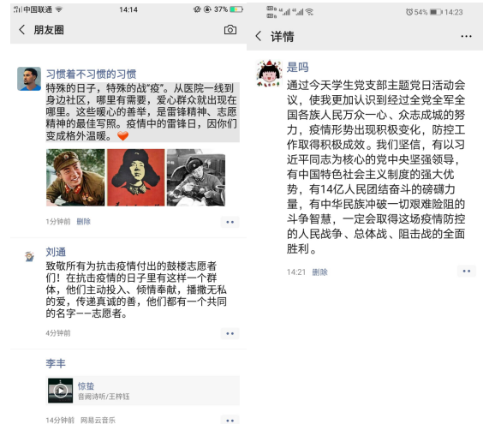Open the Maruko avatar of 是吗
This screenshot has width=489, height=448.
[x=269, y=74]
